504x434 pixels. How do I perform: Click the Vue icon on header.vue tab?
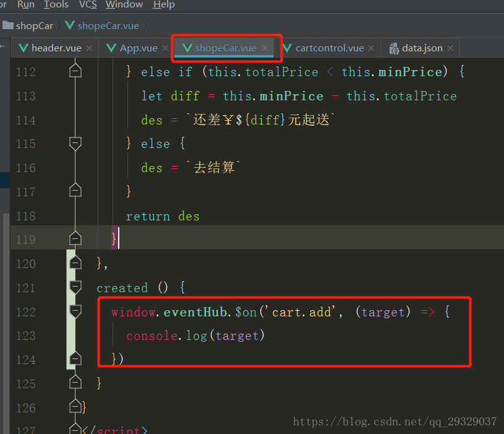tap(23, 48)
